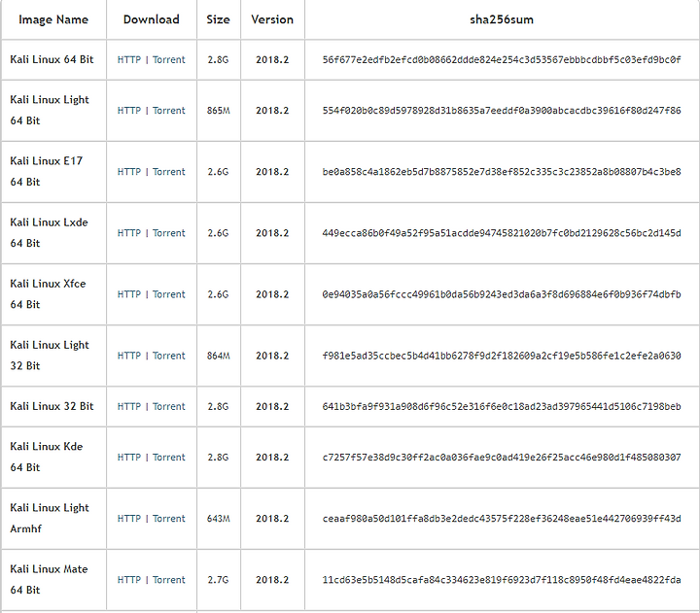Open HTTP link for Kali Linux Mate 64 Bit
This screenshot has height=613, width=700.
129,580
